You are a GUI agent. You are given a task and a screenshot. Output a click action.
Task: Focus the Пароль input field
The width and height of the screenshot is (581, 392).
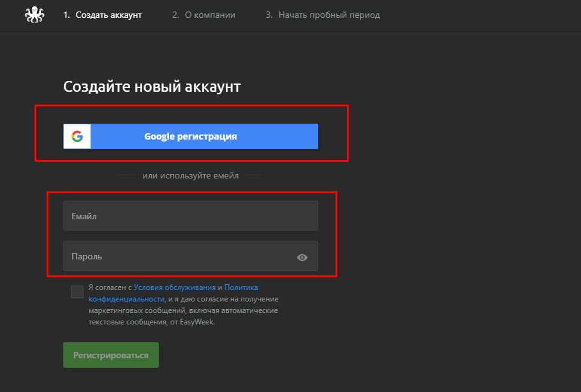pyautogui.click(x=191, y=256)
